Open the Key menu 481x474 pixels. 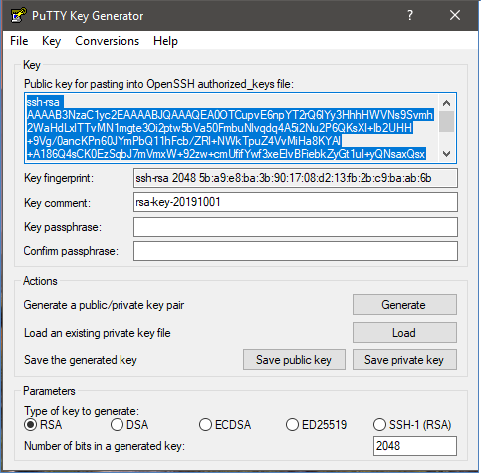[51, 41]
